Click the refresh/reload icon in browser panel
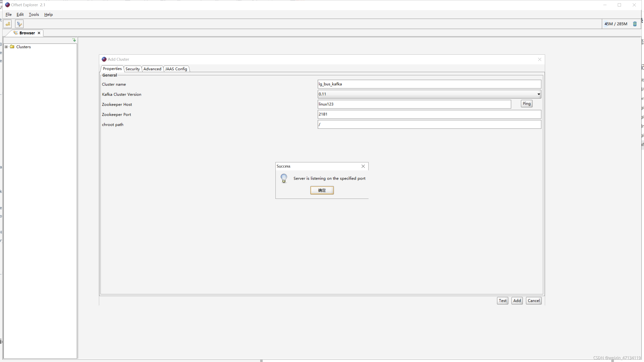The image size is (644, 362). 74,40
